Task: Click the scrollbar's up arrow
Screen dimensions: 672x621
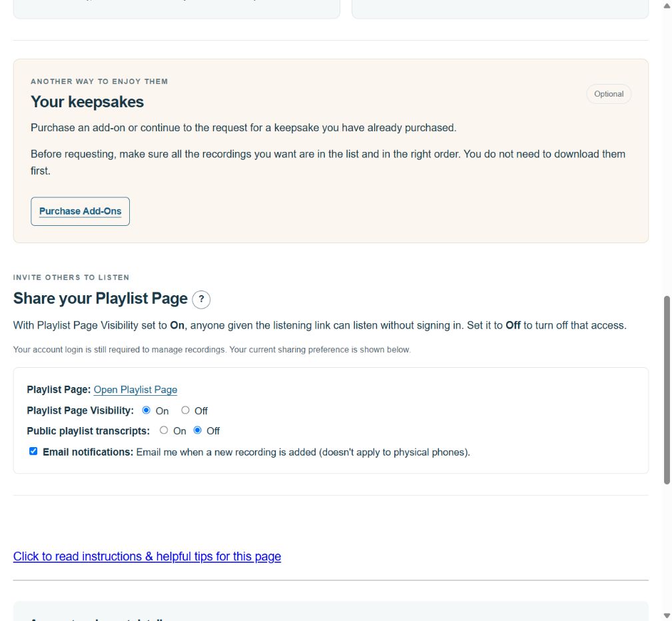Action: pyautogui.click(x=667, y=5)
